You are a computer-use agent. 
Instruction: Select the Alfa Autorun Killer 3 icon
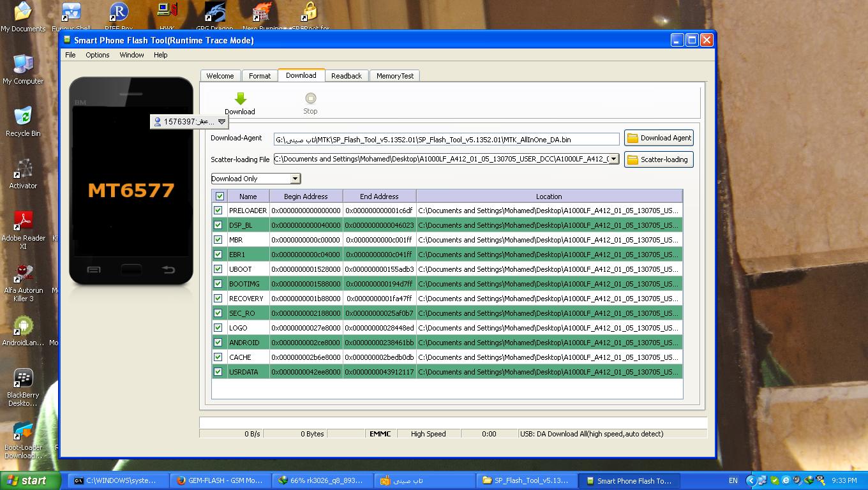[x=23, y=274]
